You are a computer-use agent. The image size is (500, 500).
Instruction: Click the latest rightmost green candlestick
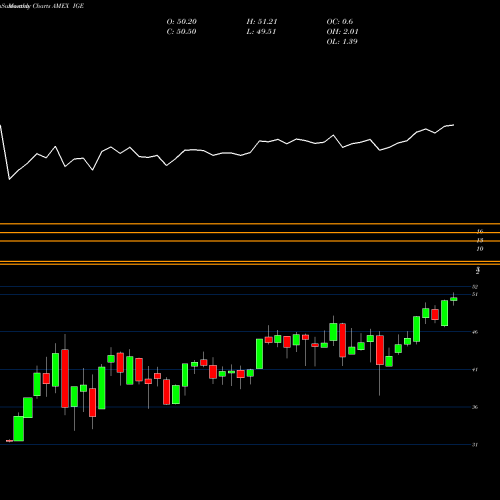453,299
